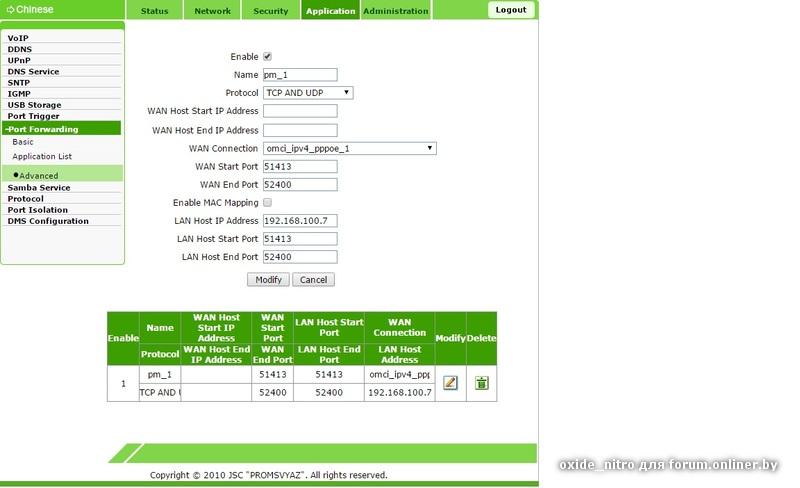Click the Logout button
Screen dimensions: 800x488
click(x=511, y=10)
